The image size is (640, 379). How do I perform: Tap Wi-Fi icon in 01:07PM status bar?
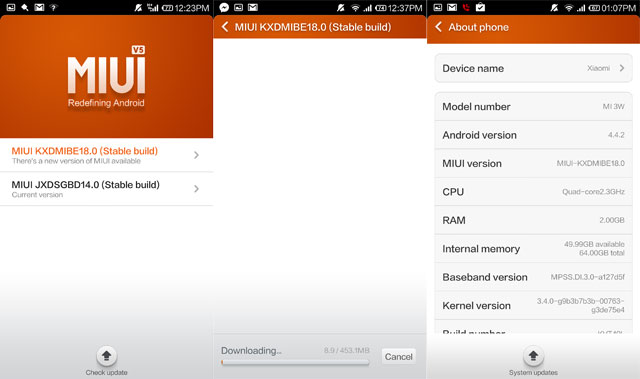coord(569,8)
